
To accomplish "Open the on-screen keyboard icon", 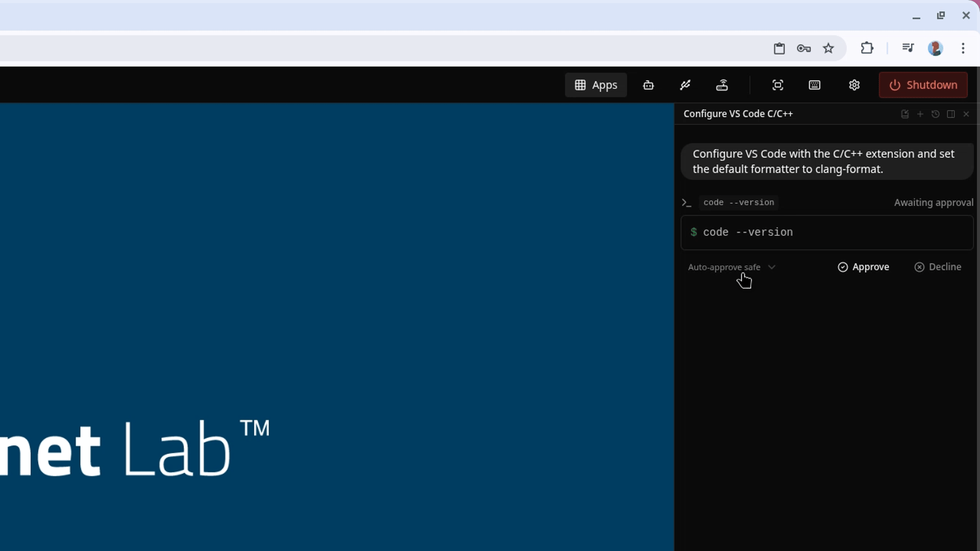I will pyautogui.click(x=815, y=85).
